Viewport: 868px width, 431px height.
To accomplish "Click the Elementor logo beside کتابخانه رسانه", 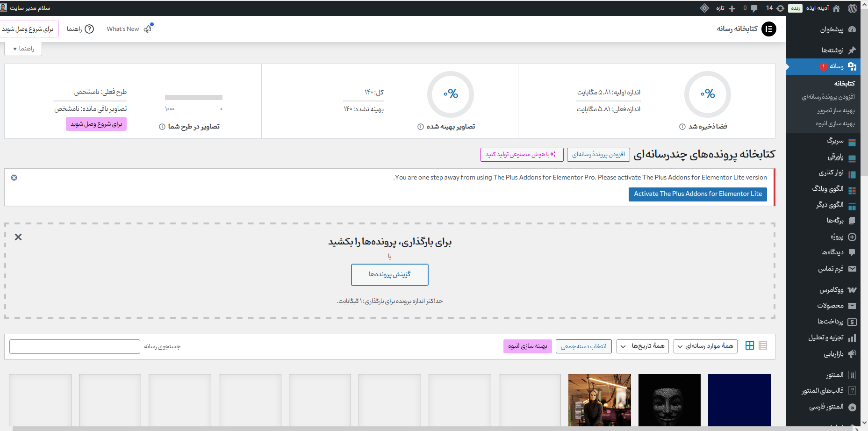I will coord(768,29).
